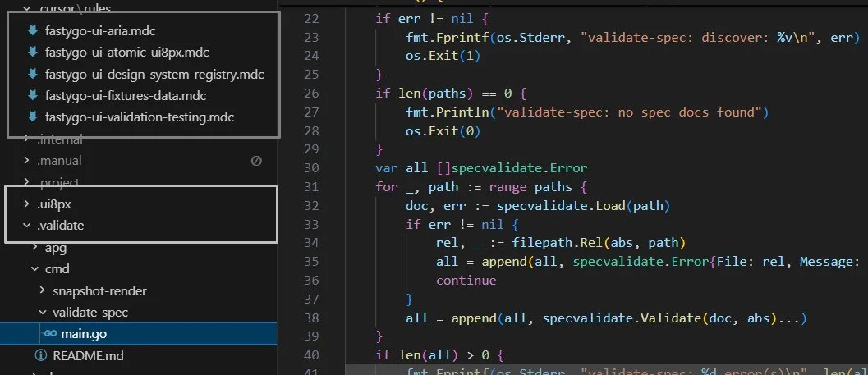868x375 pixels.
Task: Click the info icon beside README.md
Action: (x=40, y=355)
